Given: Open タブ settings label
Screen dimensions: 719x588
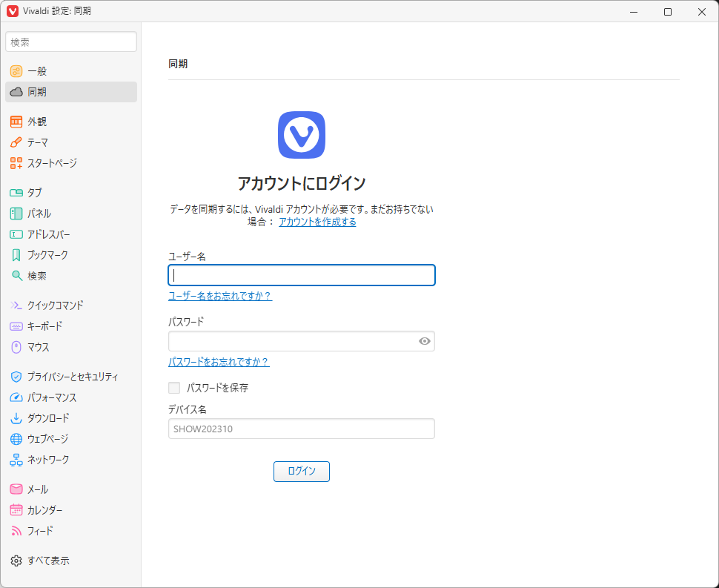Looking at the screenshot, I should click(34, 193).
